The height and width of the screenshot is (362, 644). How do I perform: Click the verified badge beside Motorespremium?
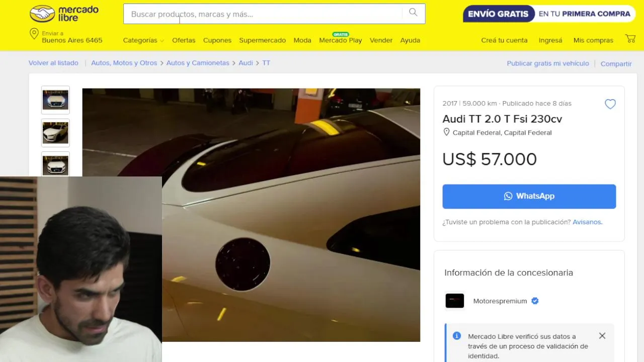click(x=535, y=301)
